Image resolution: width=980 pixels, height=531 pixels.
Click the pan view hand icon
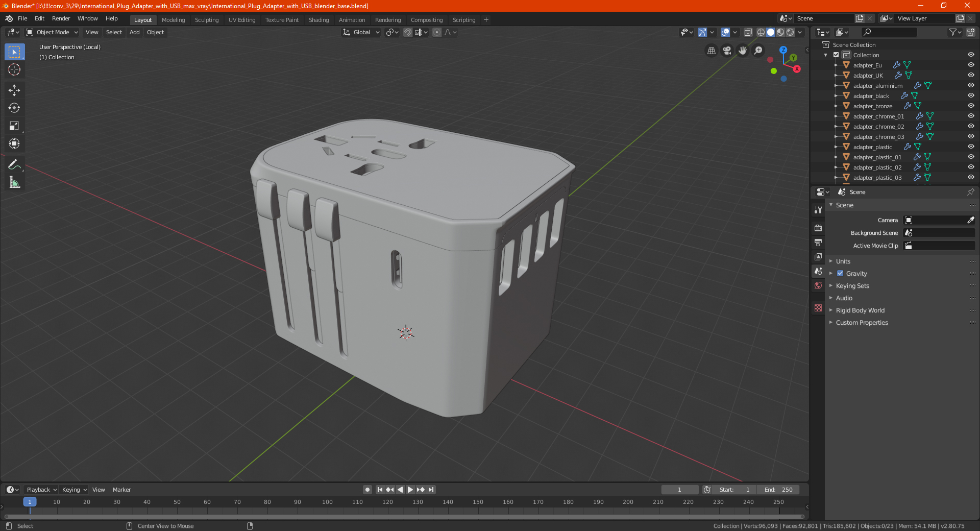coord(743,51)
